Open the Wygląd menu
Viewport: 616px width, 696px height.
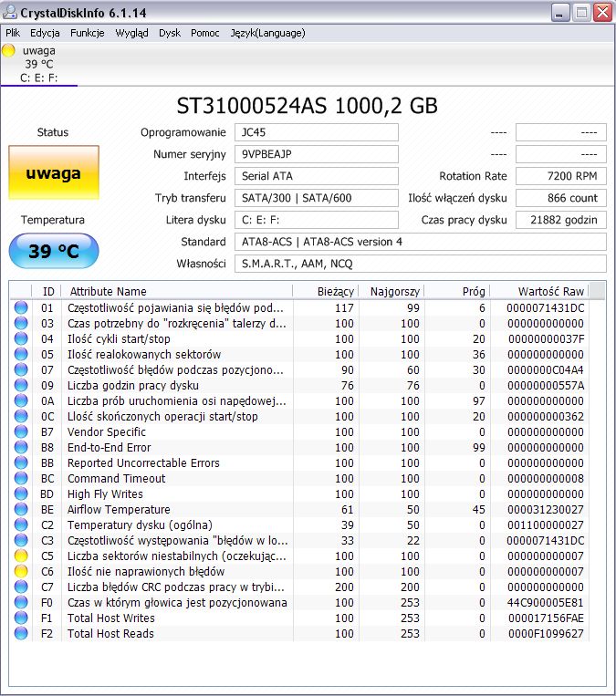point(132,33)
